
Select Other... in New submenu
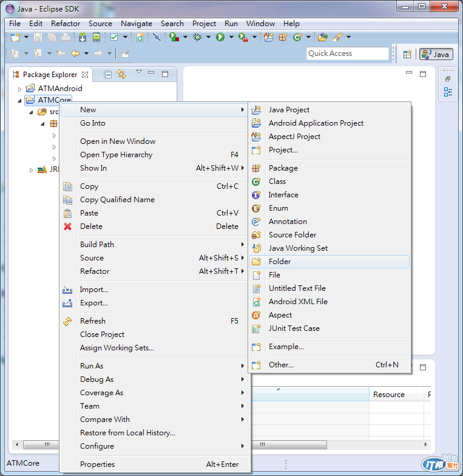[329, 364]
